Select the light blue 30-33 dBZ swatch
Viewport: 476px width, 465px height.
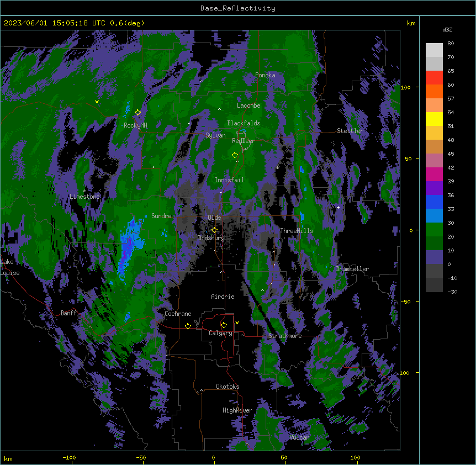click(434, 216)
